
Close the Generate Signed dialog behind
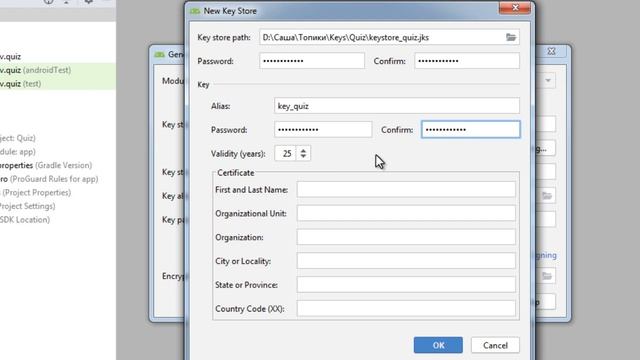[x=551, y=51]
